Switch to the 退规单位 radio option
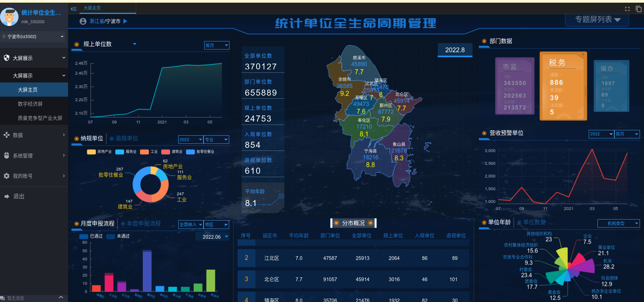 tap(112, 138)
